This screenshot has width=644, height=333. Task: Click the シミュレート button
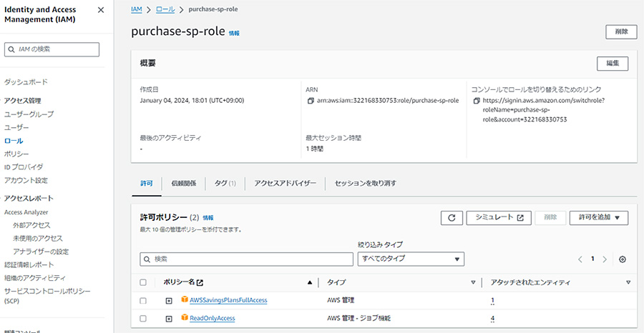(x=499, y=218)
